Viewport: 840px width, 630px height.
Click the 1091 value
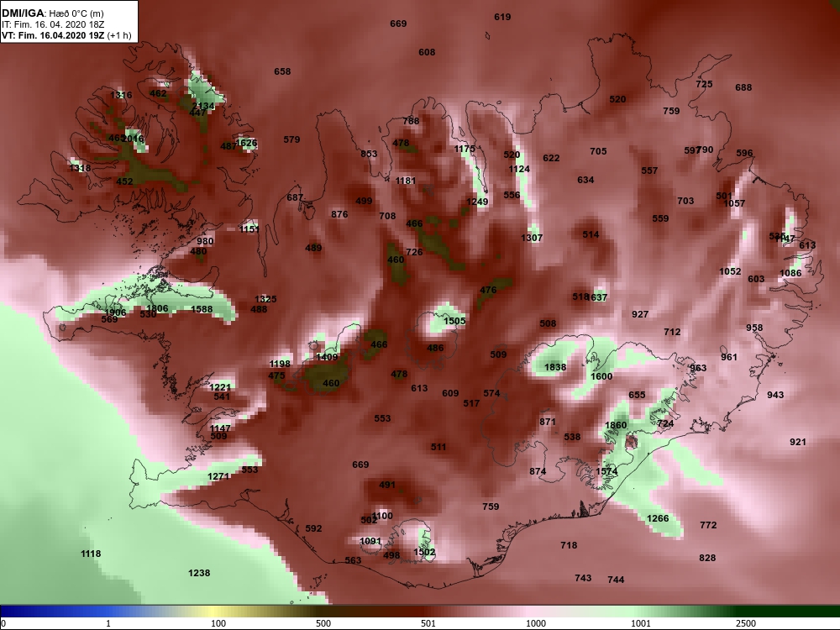[x=370, y=542]
